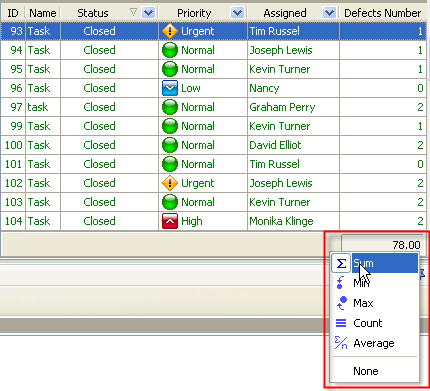Click the Assigned column header
This screenshot has width=430, height=391.
(x=285, y=13)
